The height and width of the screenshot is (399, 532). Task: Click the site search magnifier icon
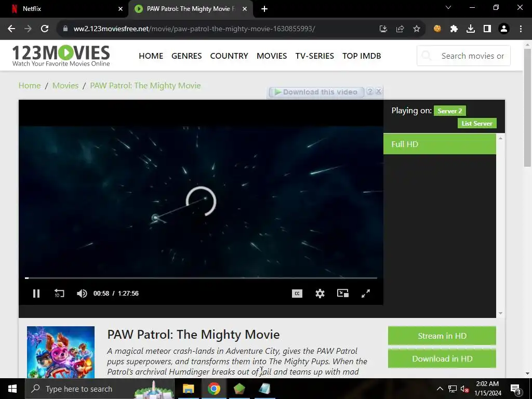pyautogui.click(x=427, y=56)
